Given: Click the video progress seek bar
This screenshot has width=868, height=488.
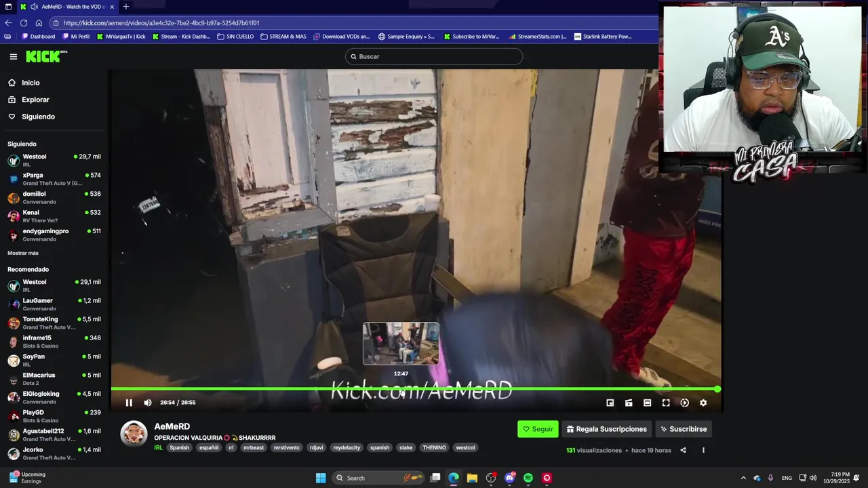Looking at the screenshot, I should [414, 389].
